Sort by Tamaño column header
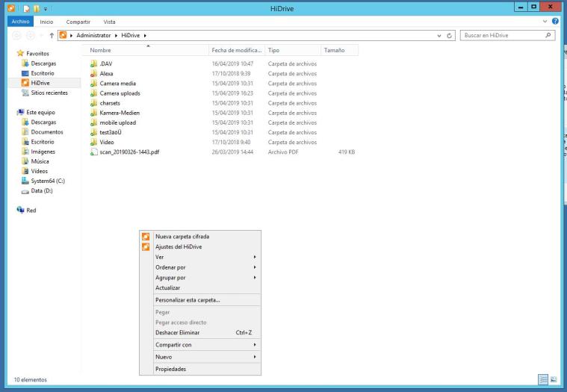Screen dimensions: 567x392 (339, 50)
